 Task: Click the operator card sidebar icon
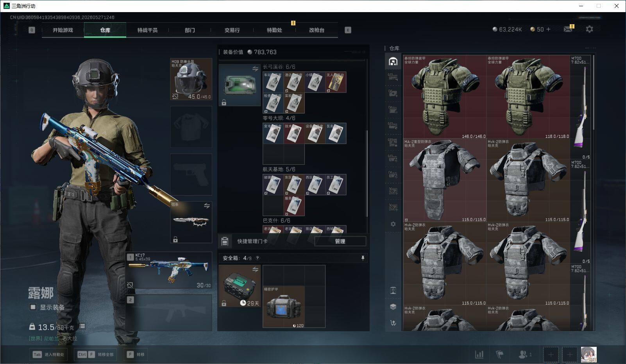tap(393, 290)
